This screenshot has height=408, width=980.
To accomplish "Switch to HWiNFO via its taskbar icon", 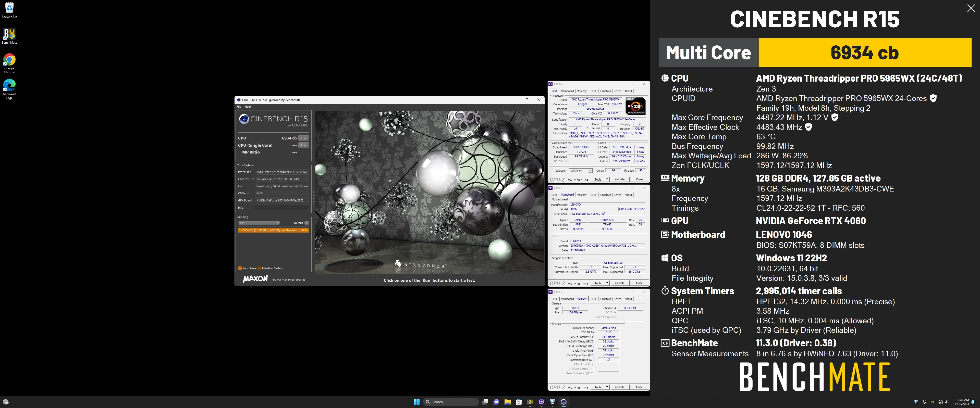I will [x=552, y=402].
